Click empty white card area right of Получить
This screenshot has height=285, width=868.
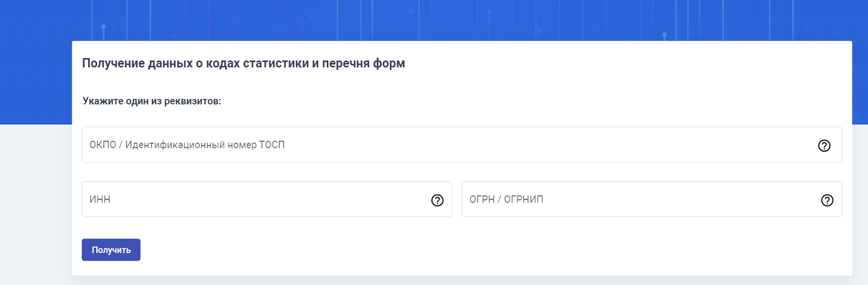click(490, 250)
